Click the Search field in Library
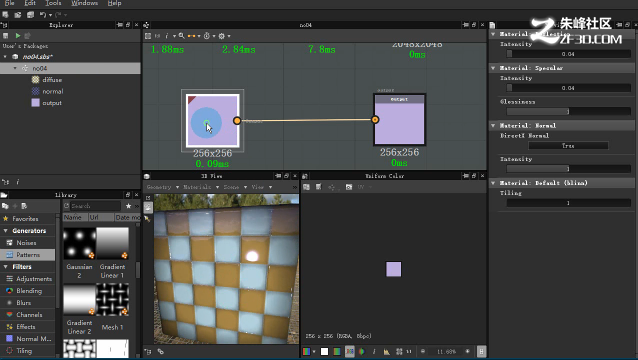Viewport: 638px width, 360px height. click(95, 206)
